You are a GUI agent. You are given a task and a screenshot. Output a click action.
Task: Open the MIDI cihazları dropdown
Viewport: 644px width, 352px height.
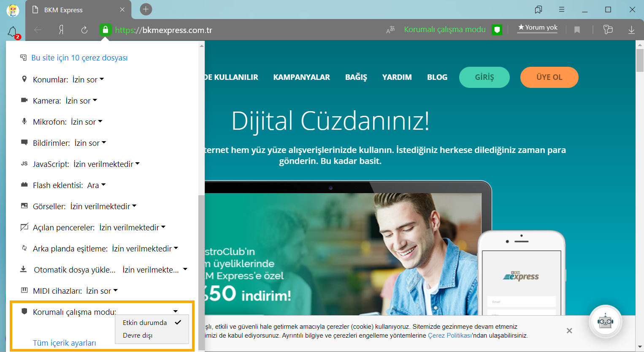coord(102,291)
